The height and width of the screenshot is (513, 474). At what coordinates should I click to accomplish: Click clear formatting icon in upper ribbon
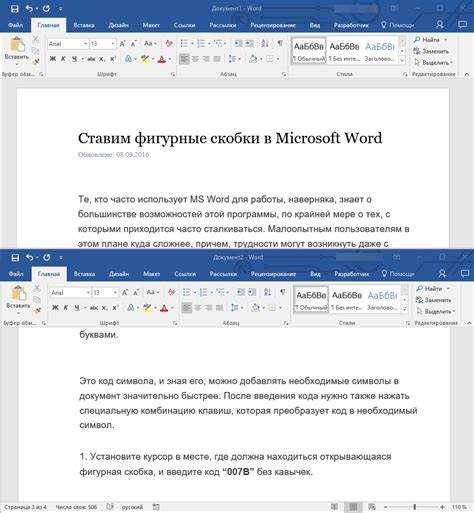[169, 43]
